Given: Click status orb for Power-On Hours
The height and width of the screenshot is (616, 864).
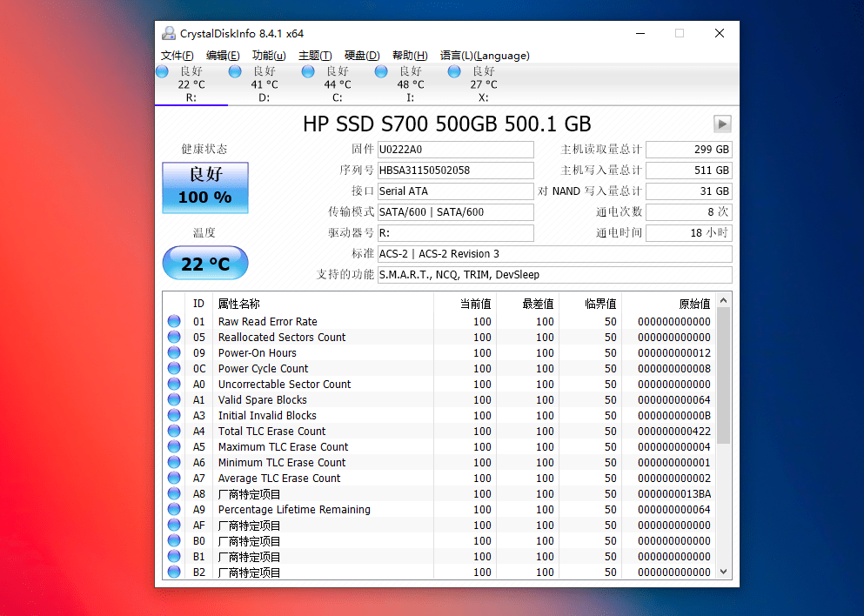Looking at the screenshot, I should pos(174,352).
